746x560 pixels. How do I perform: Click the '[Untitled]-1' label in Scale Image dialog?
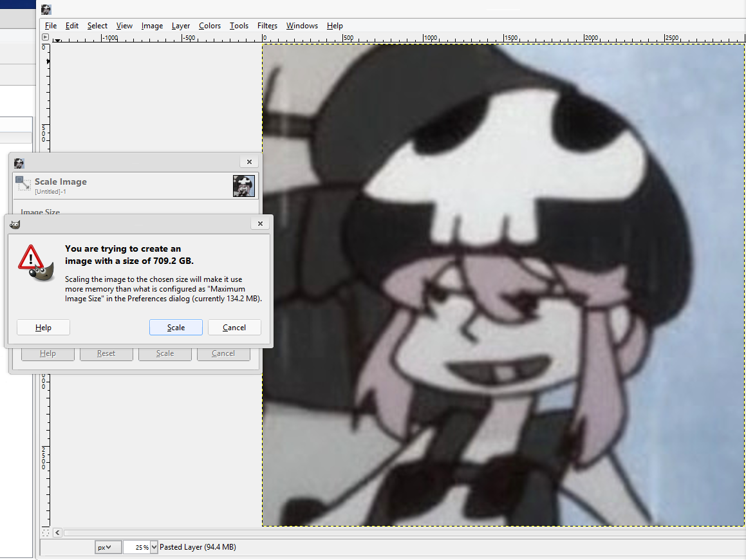pyautogui.click(x=50, y=192)
